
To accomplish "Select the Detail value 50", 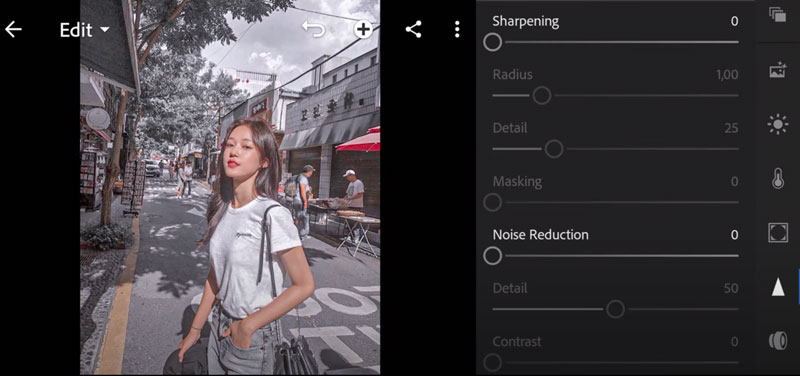I will [731, 288].
